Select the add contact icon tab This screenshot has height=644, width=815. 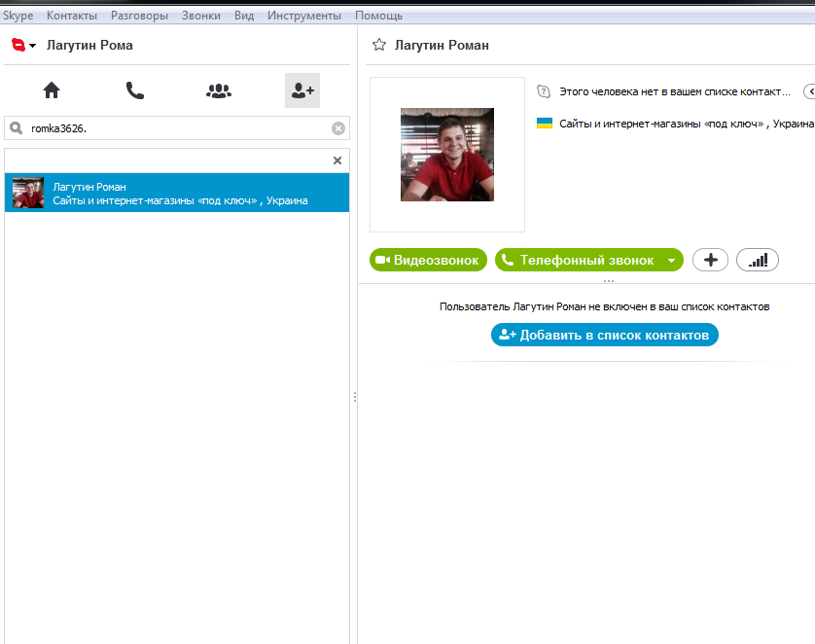coord(302,90)
